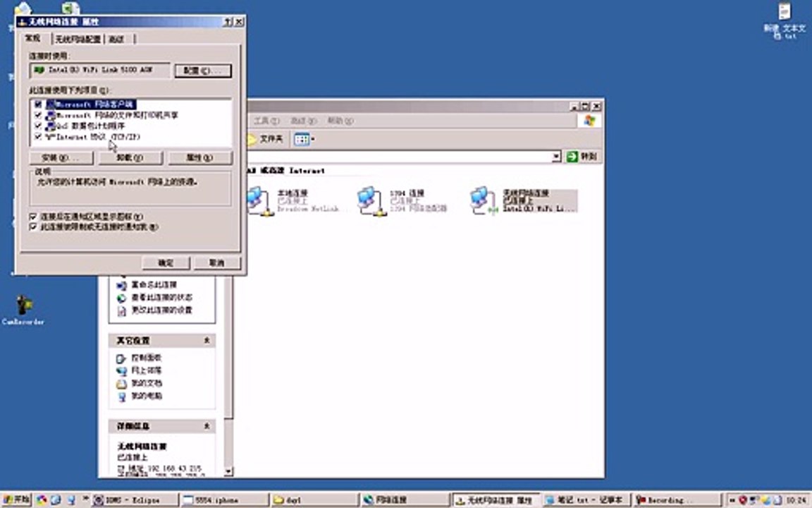Click the quick launch Internet Explorer icon
Screen dimensions: 812x508
point(56,500)
